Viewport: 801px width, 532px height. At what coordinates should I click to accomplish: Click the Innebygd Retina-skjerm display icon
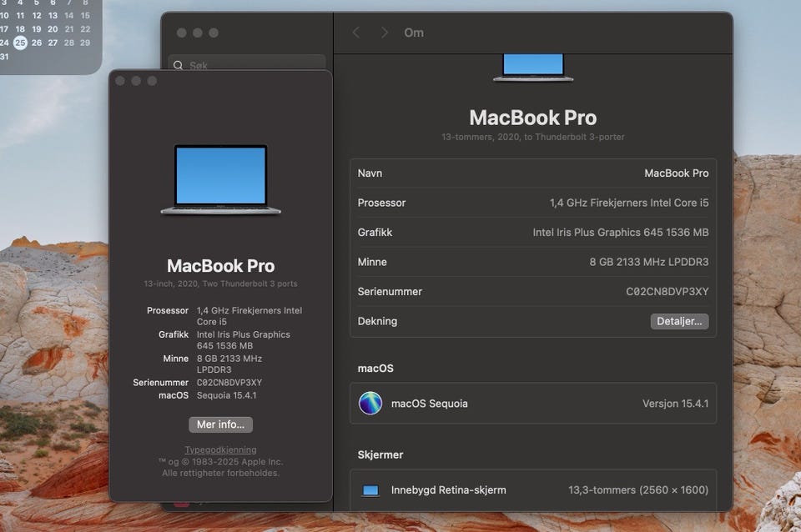pyautogui.click(x=370, y=490)
